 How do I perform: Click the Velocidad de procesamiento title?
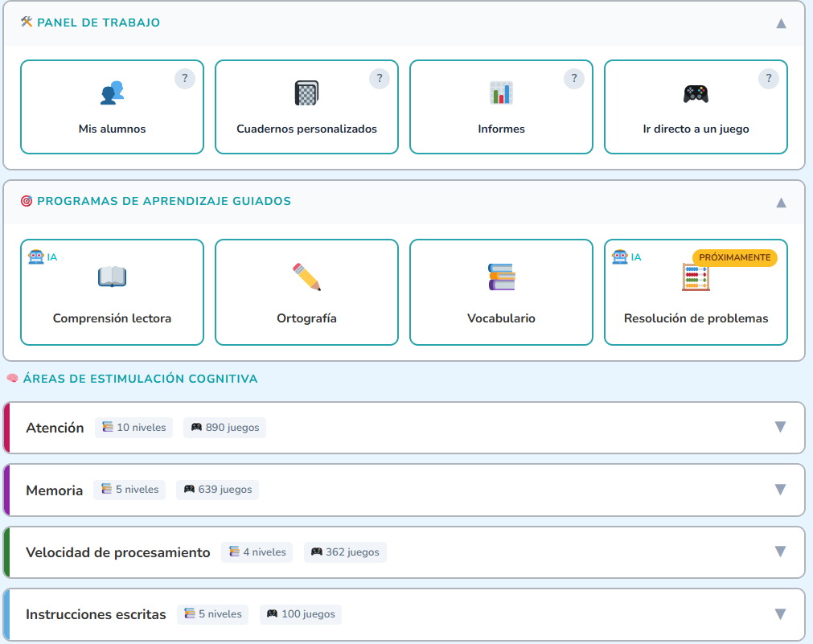tap(118, 552)
